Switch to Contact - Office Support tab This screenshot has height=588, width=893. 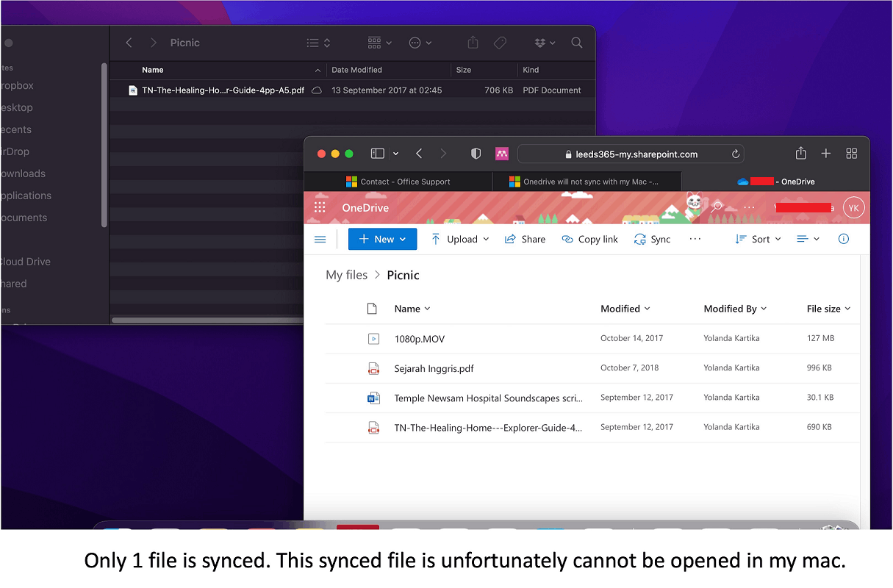coord(398,182)
